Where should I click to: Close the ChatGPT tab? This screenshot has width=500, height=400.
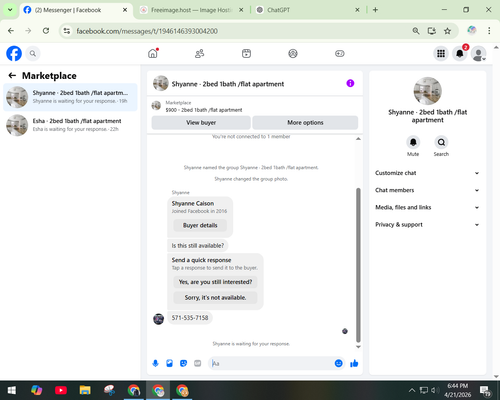point(357,10)
